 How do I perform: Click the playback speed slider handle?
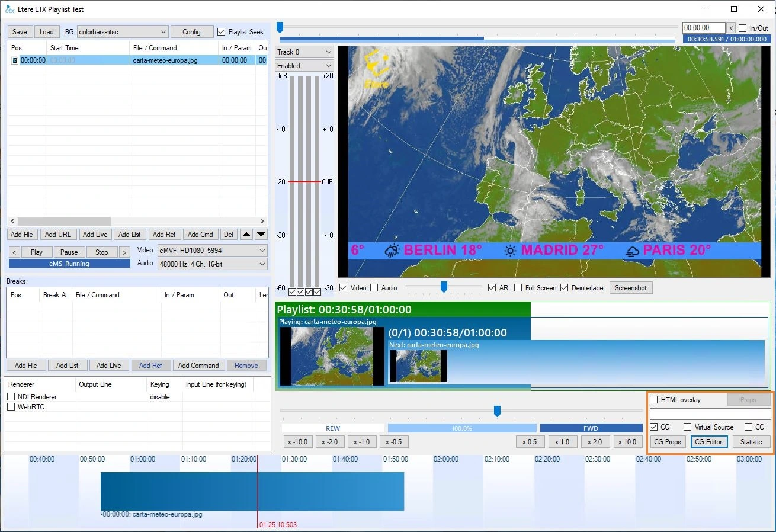click(x=498, y=411)
